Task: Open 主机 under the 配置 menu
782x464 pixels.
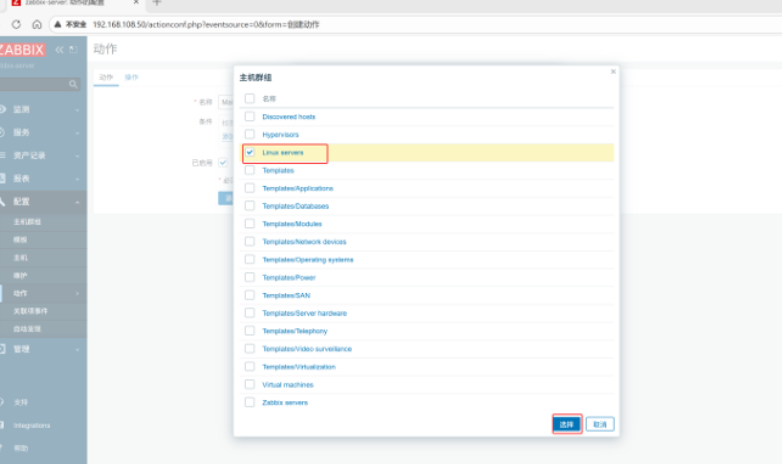Action: [x=20, y=257]
